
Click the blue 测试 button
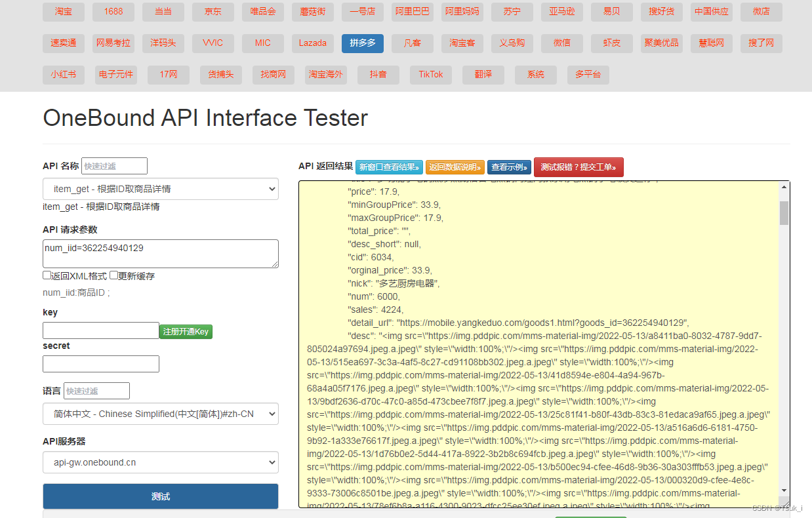[161, 496]
